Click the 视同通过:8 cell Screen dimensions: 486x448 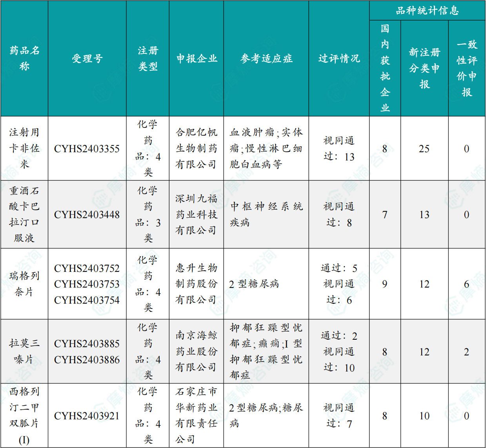339,214
